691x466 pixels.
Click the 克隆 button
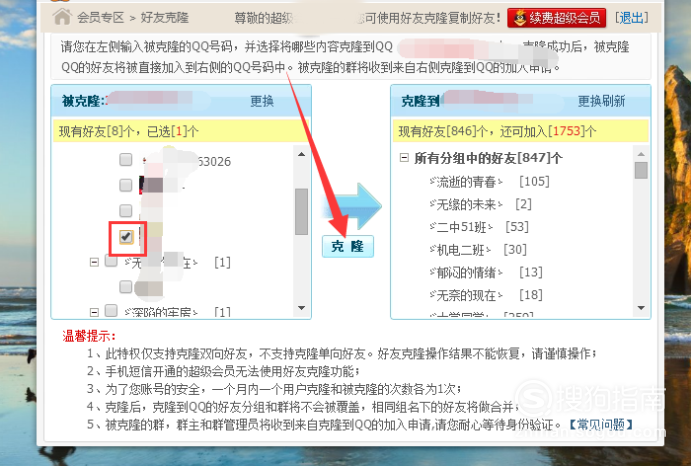(x=348, y=246)
